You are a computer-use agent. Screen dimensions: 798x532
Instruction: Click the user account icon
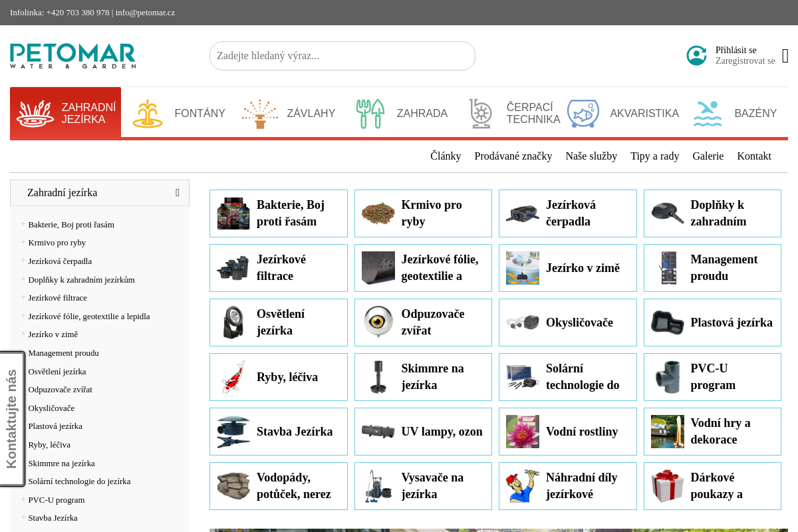point(696,56)
